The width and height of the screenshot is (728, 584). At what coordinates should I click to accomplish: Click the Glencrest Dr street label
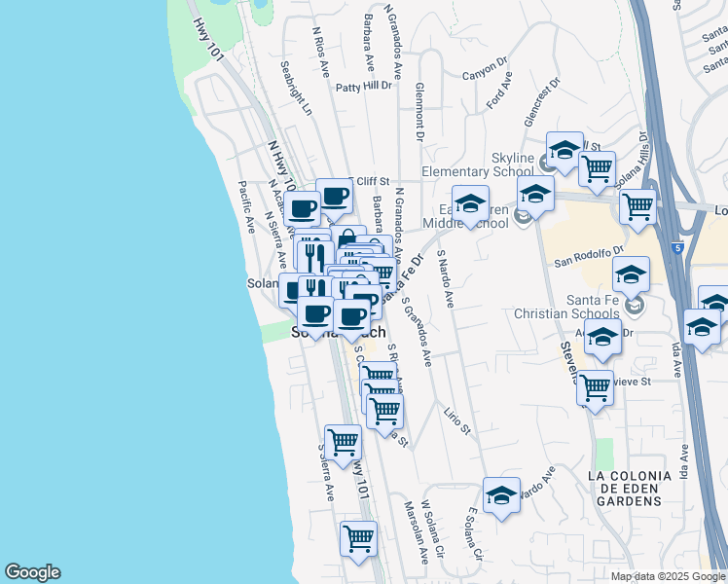click(542, 102)
